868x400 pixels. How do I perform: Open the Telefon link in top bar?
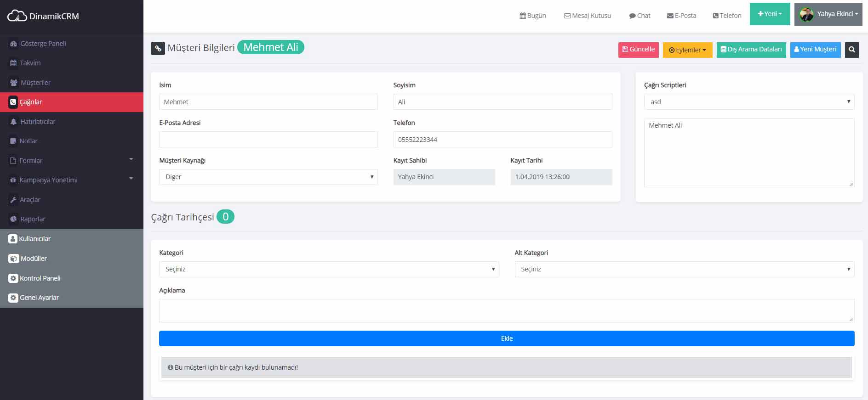727,16
